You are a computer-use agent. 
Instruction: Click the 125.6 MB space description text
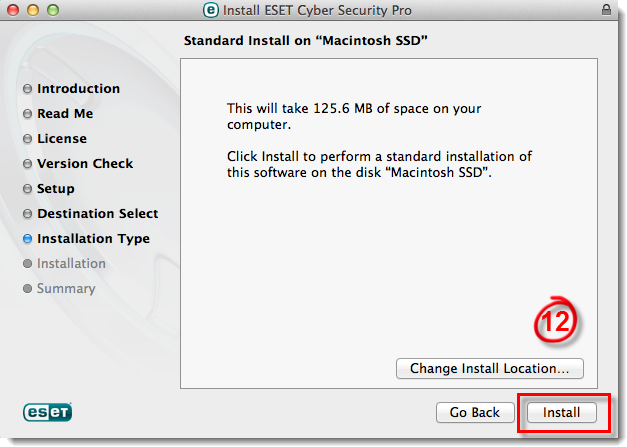pyautogui.click(x=354, y=116)
